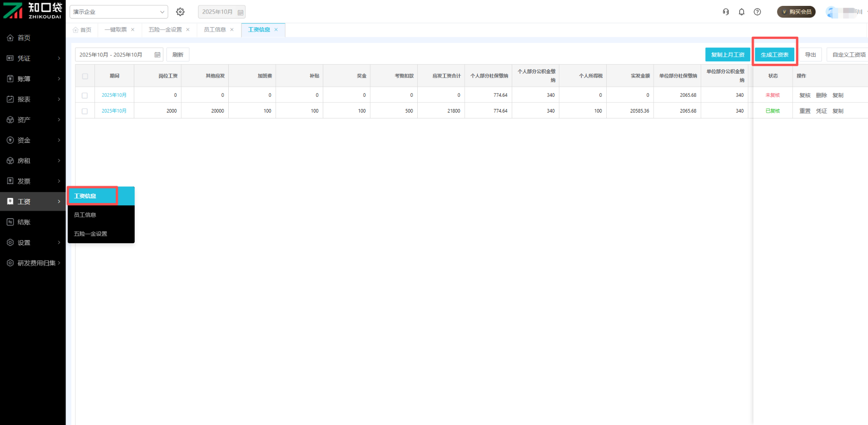
Task: Click the 生成工资表 button
Action: tap(774, 55)
